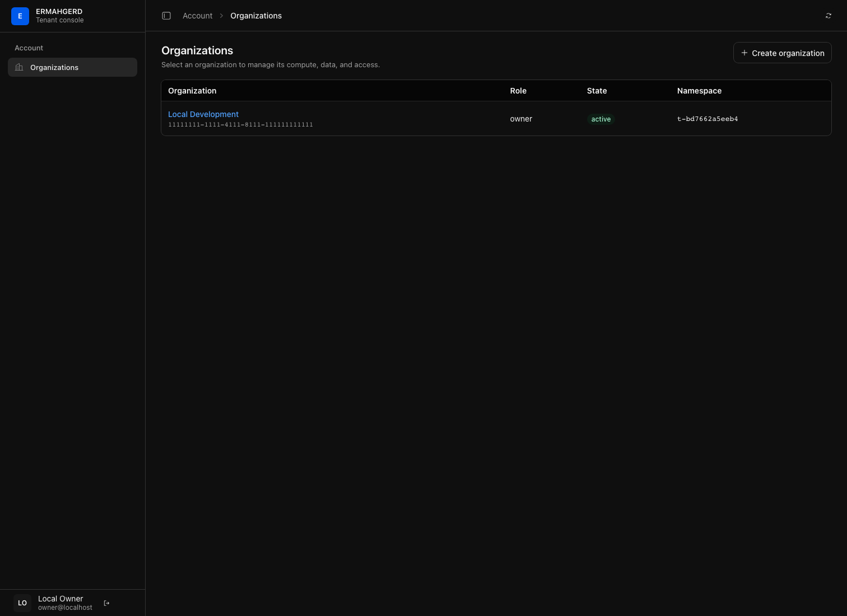
Task: Click the Organizations building icon in sidebar
Action: (x=19, y=67)
